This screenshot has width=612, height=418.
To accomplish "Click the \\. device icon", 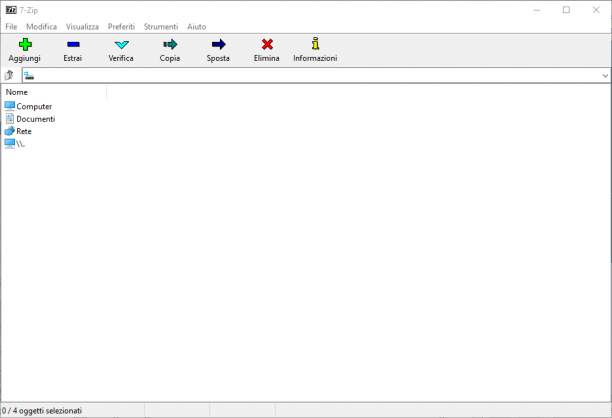I will (10, 144).
